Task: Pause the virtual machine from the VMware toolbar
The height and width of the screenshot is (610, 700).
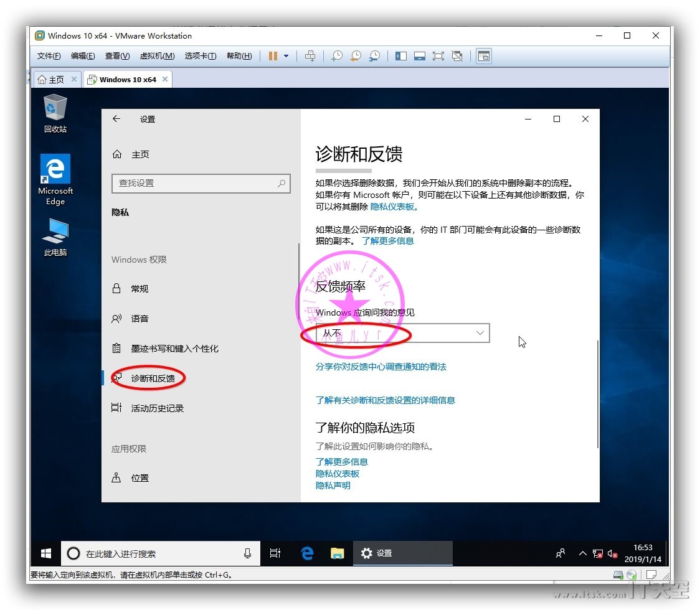Action: click(273, 56)
